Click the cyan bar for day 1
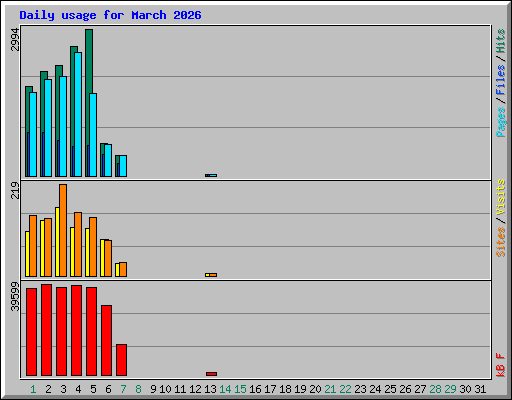The image size is (512, 400). pos(33,134)
